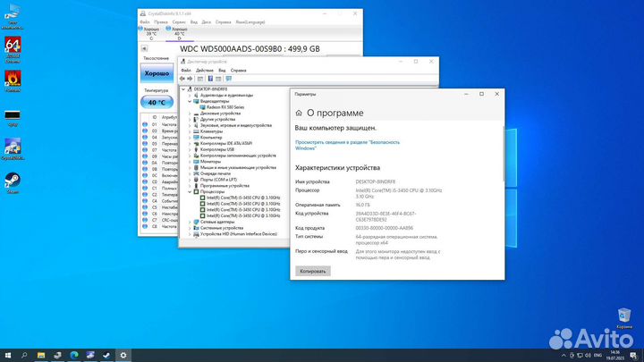Screen dimensions: 644x362
Task: Open the Steam desktop shortcut
Action: pyautogui.click(x=13, y=183)
